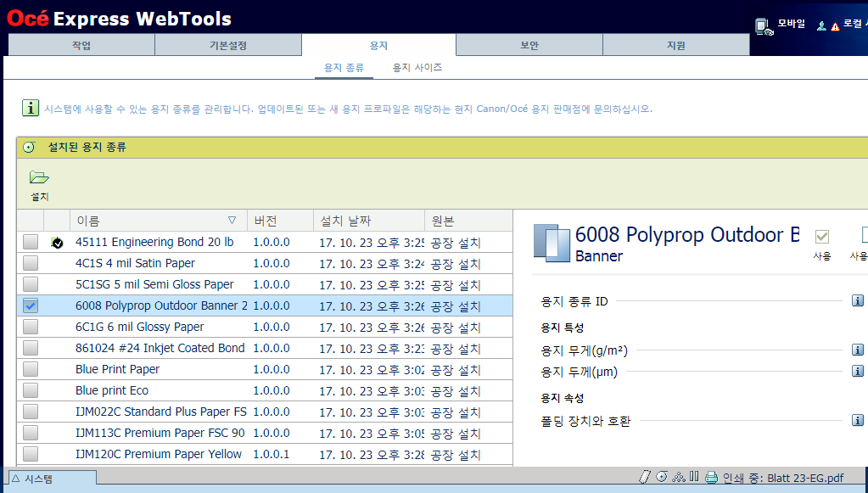Click the 시스템 button in the status bar

click(53, 479)
